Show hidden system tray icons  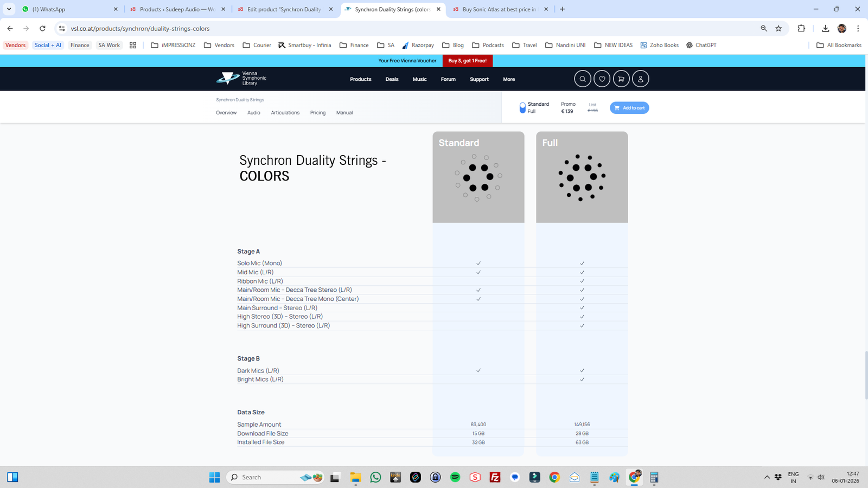(x=767, y=477)
